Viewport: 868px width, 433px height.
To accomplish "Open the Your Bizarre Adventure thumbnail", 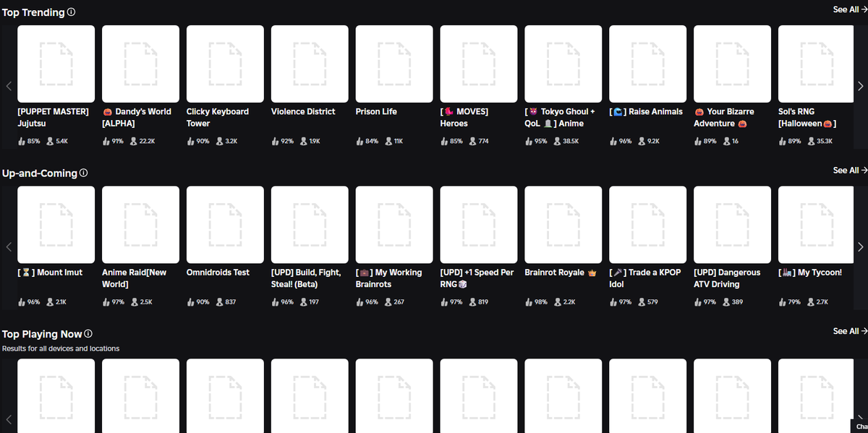I will (732, 64).
